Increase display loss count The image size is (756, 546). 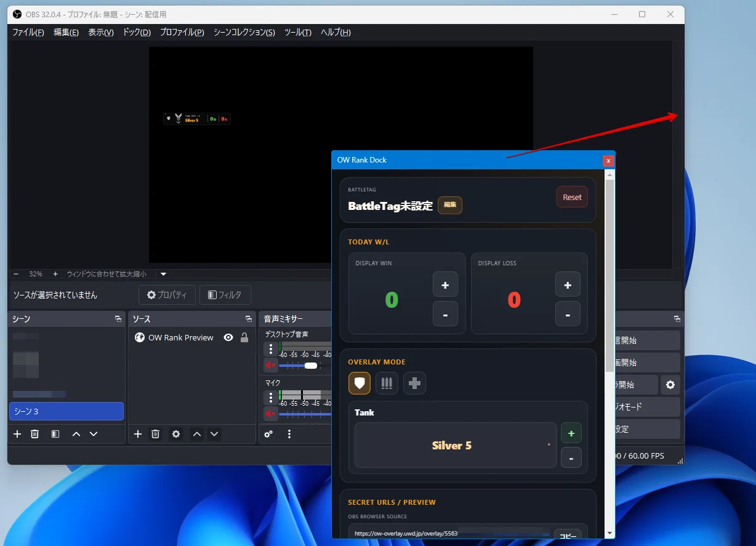pyautogui.click(x=568, y=284)
